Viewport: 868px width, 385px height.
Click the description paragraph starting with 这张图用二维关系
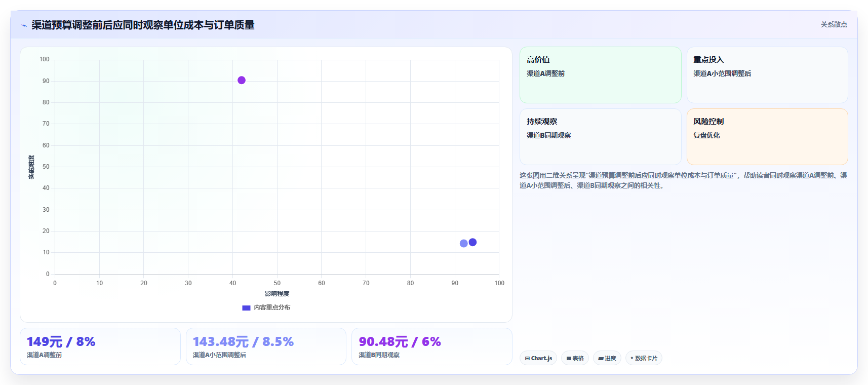point(683,180)
